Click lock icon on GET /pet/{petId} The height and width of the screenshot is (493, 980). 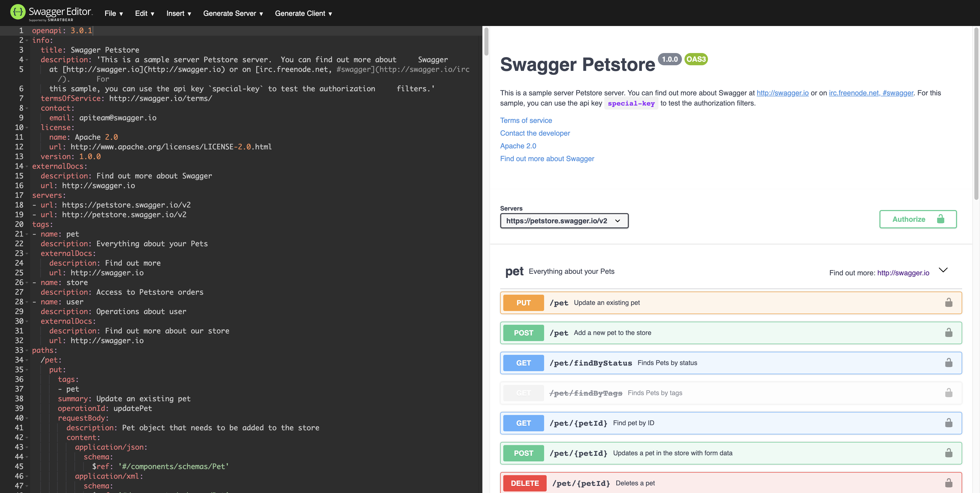[x=948, y=423]
